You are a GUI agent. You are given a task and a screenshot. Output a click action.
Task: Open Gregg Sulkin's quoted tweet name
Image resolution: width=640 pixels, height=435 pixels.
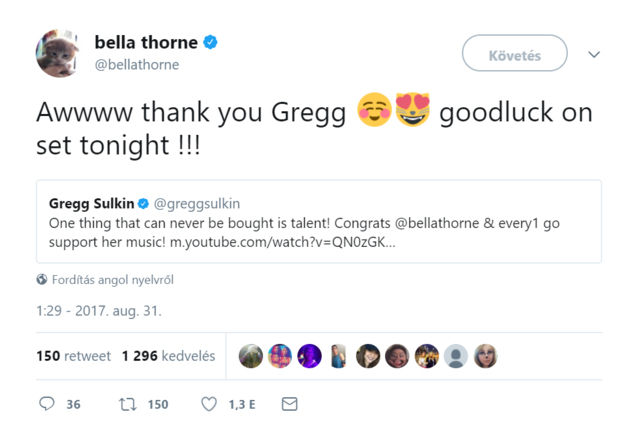point(89,203)
